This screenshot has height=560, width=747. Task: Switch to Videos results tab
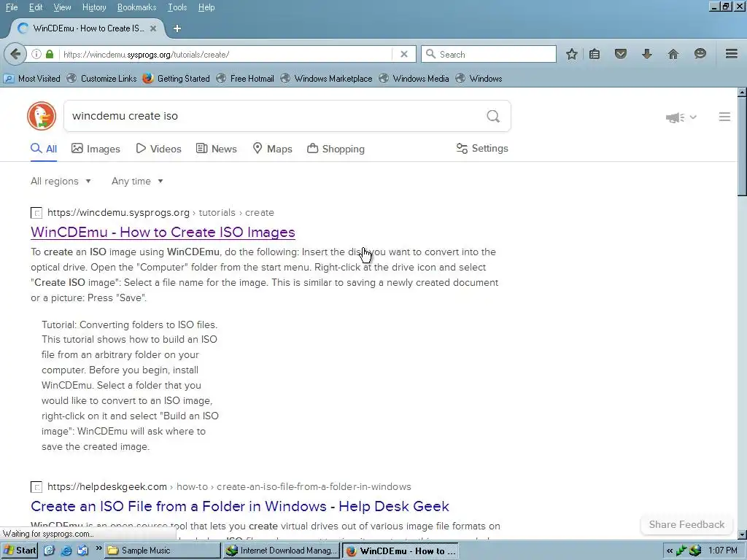point(158,149)
